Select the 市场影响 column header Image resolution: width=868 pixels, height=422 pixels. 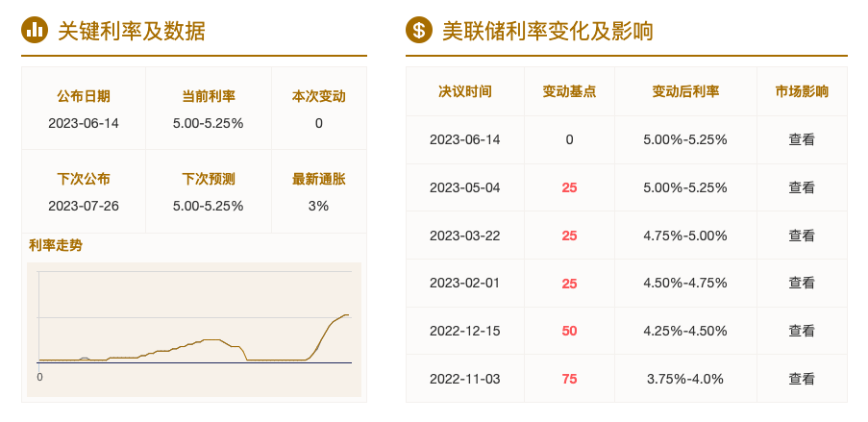click(x=802, y=91)
